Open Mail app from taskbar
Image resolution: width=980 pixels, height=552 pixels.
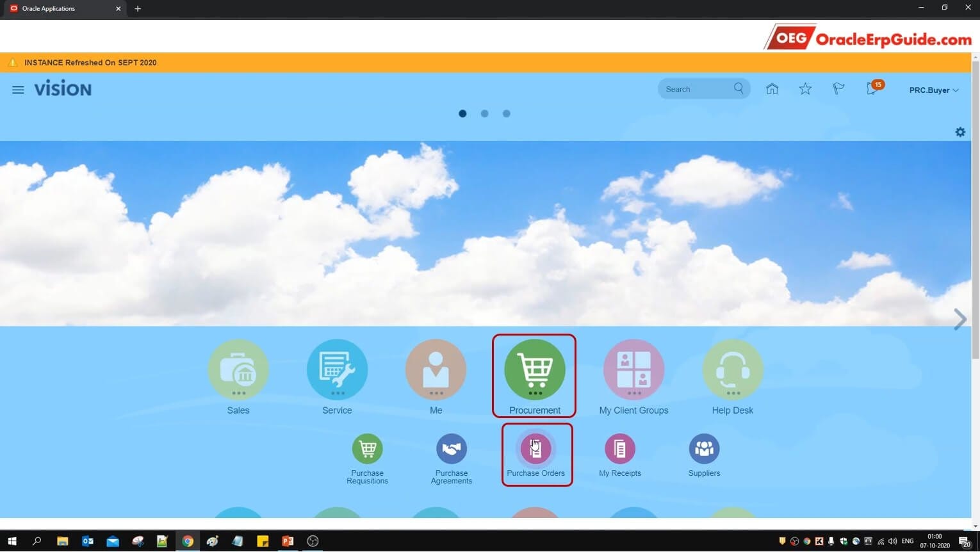point(113,541)
